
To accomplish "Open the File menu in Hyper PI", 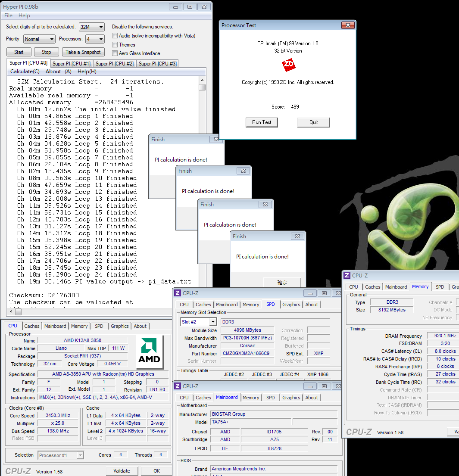I will [x=8, y=16].
